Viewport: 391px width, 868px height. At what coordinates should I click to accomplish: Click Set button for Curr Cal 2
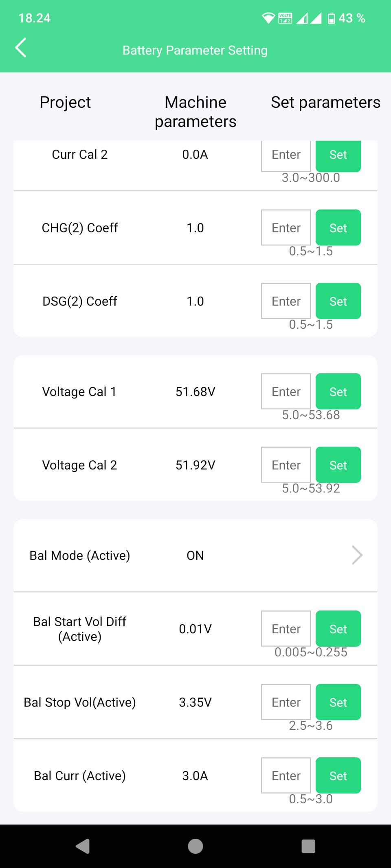point(338,156)
